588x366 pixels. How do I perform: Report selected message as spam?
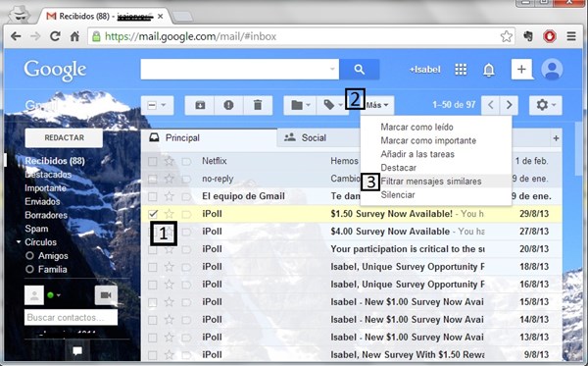tap(228, 105)
